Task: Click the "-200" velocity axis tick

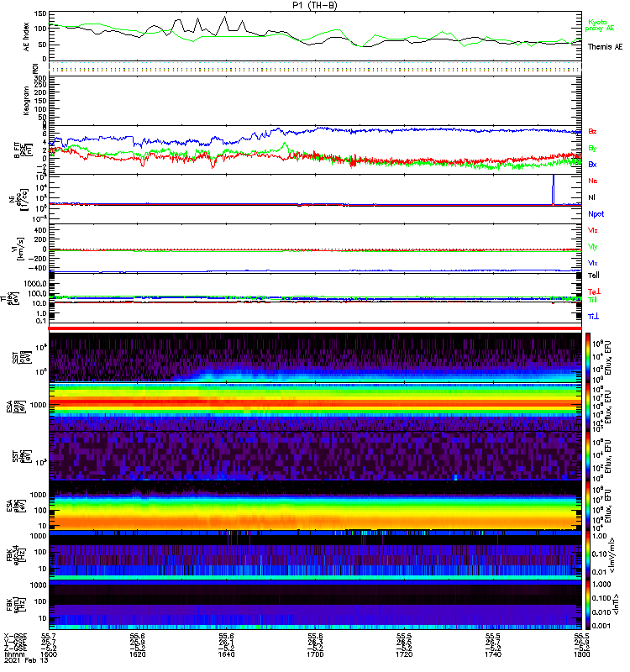Action: pos(37,259)
